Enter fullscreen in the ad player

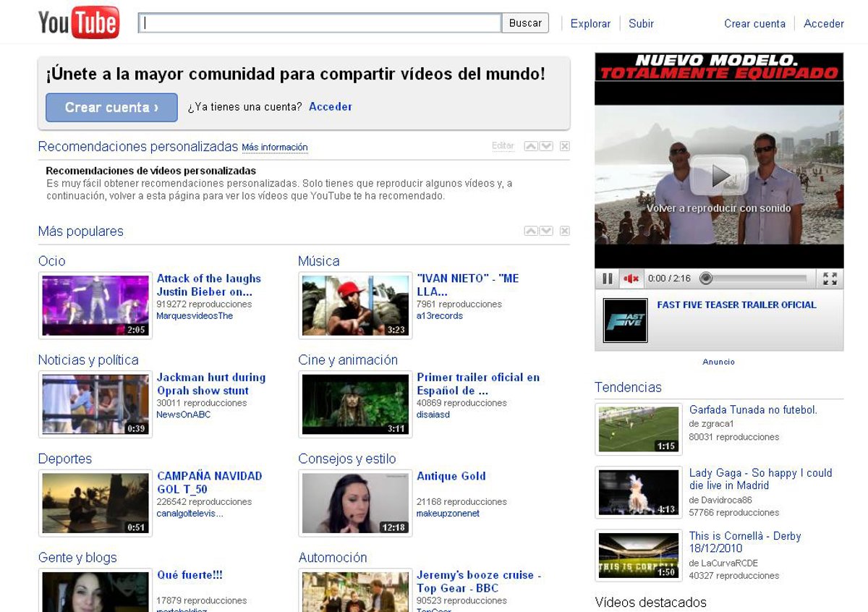tap(830, 279)
